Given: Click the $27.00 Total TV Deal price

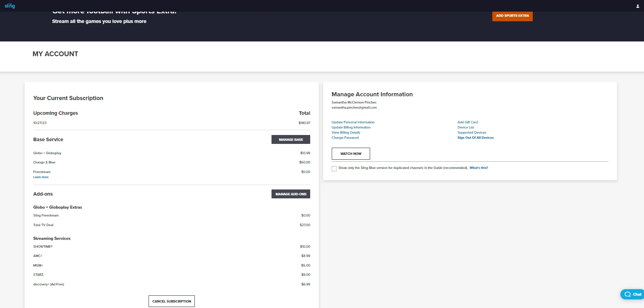Looking at the screenshot, I should click(305, 225).
